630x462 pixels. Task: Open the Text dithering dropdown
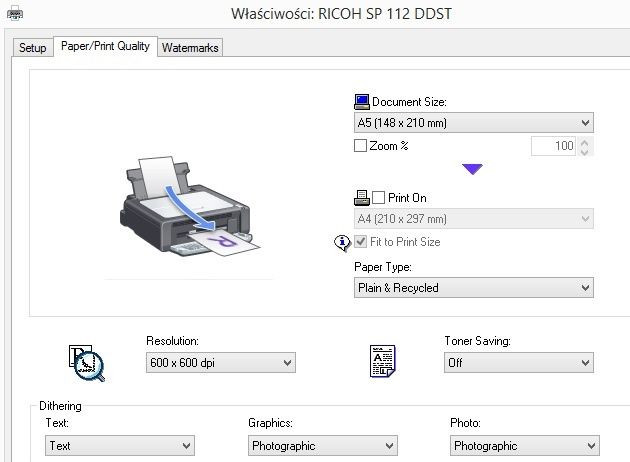point(120,445)
